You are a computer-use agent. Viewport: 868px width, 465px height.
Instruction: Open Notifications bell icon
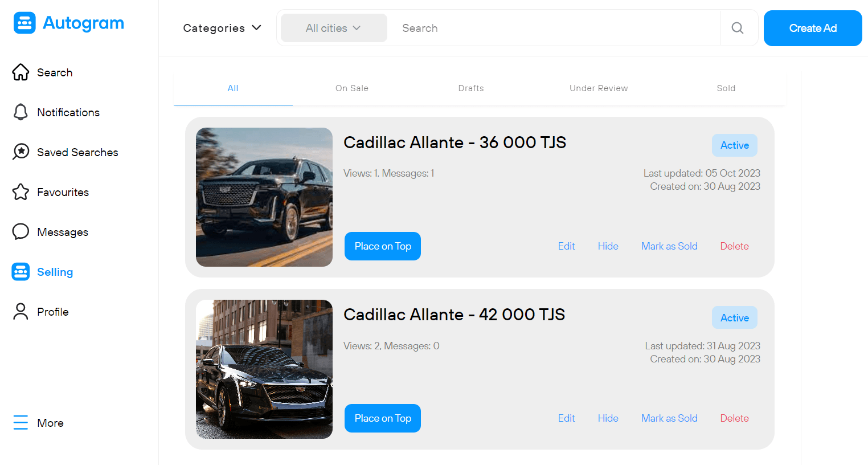click(21, 112)
